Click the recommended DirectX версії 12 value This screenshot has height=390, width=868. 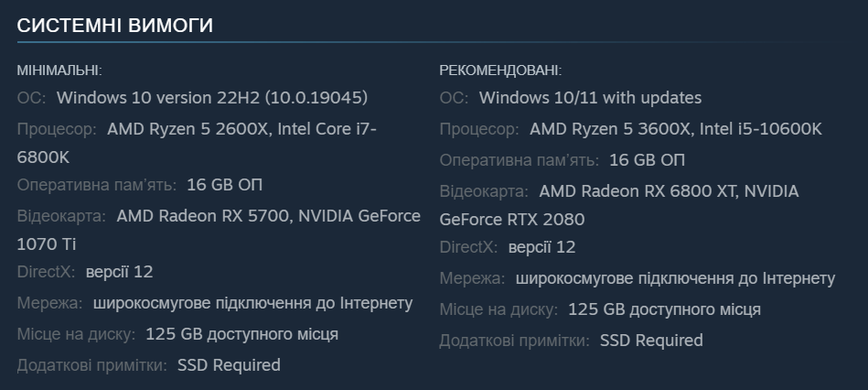point(541,247)
